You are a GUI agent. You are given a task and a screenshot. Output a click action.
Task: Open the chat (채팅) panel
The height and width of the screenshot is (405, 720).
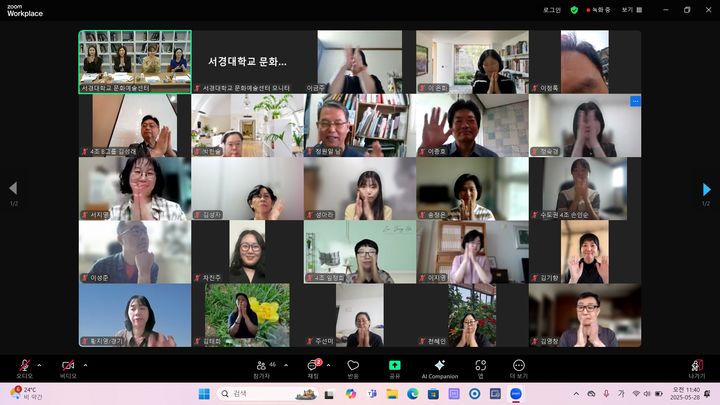(x=312, y=367)
